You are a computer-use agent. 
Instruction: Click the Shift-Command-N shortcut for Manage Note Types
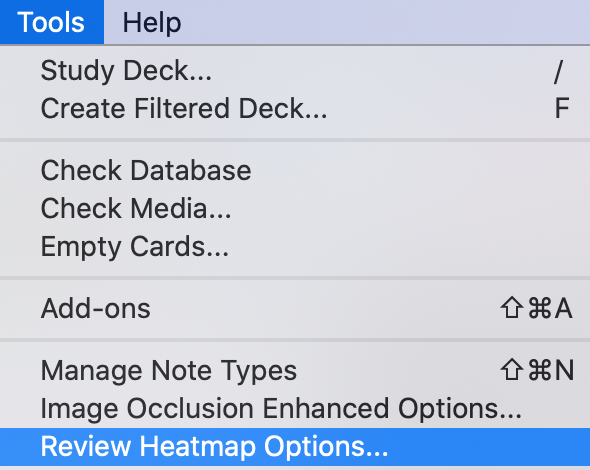coord(537,370)
